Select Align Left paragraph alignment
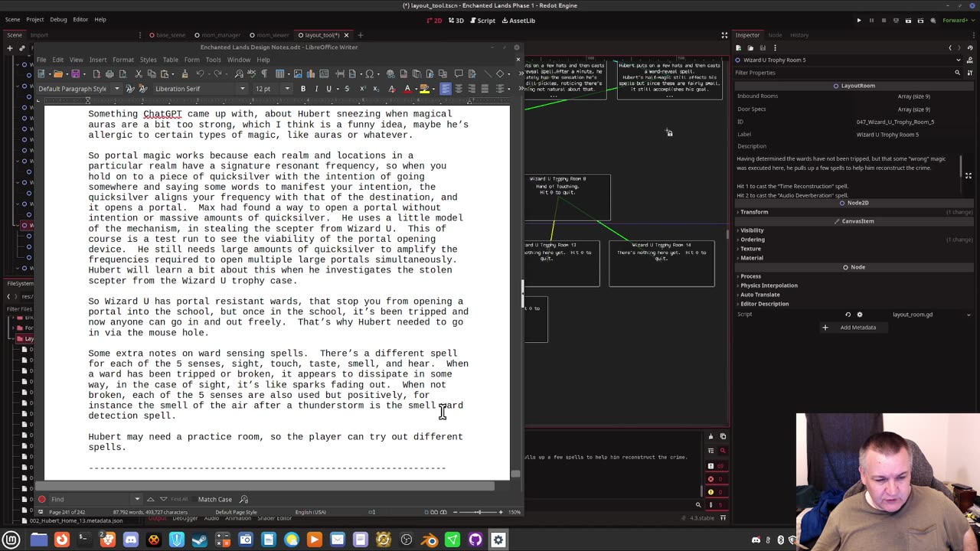980x551 pixels. (445, 89)
